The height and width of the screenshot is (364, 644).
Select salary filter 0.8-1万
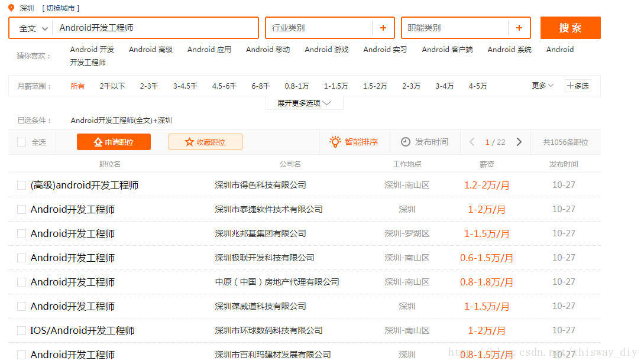(x=296, y=86)
